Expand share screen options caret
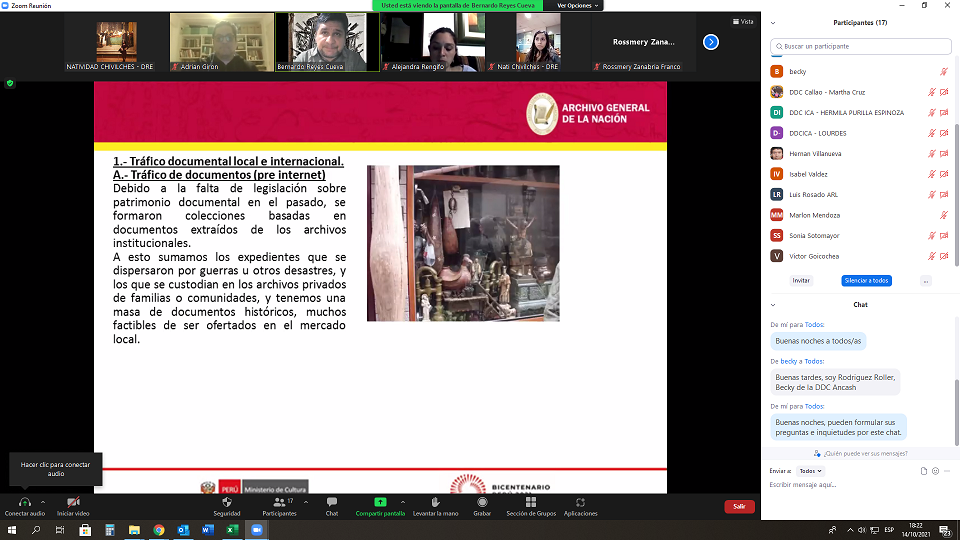This screenshot has height=540, width=960. [403, 502]
